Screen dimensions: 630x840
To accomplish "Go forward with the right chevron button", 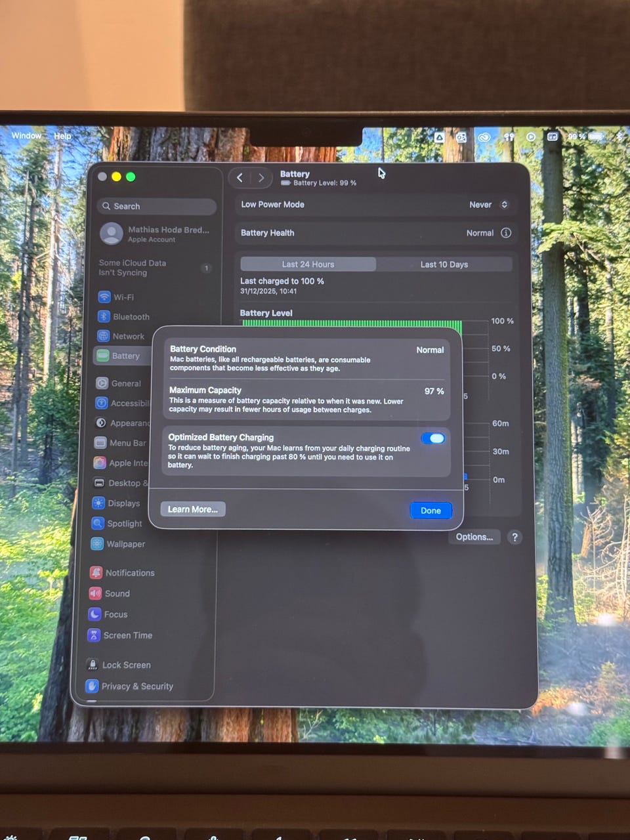I will pos(261,178).
